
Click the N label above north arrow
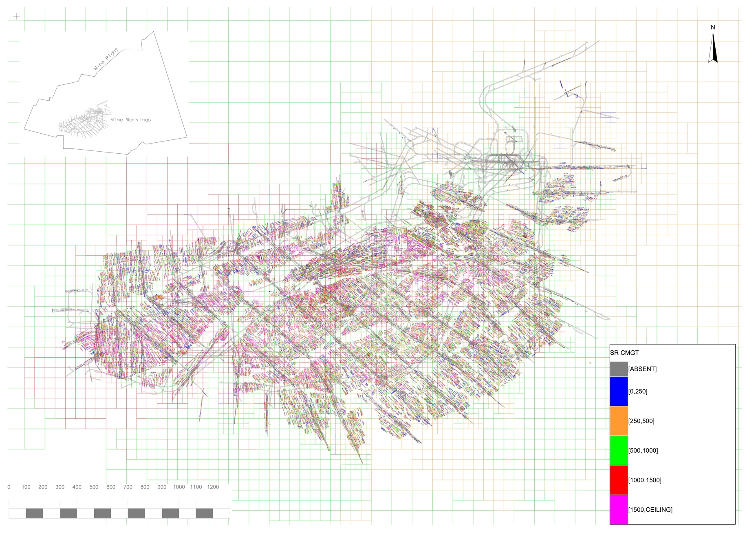coord(713,27)
